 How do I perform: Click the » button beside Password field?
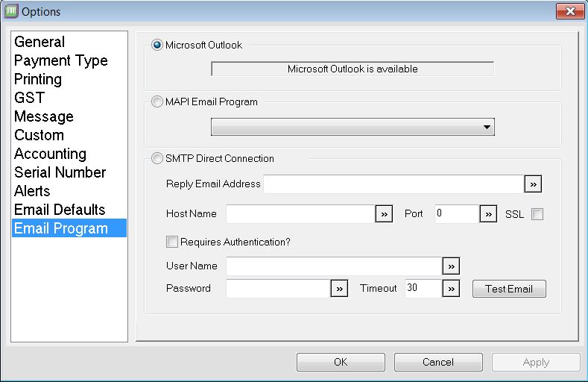[339, 289]
